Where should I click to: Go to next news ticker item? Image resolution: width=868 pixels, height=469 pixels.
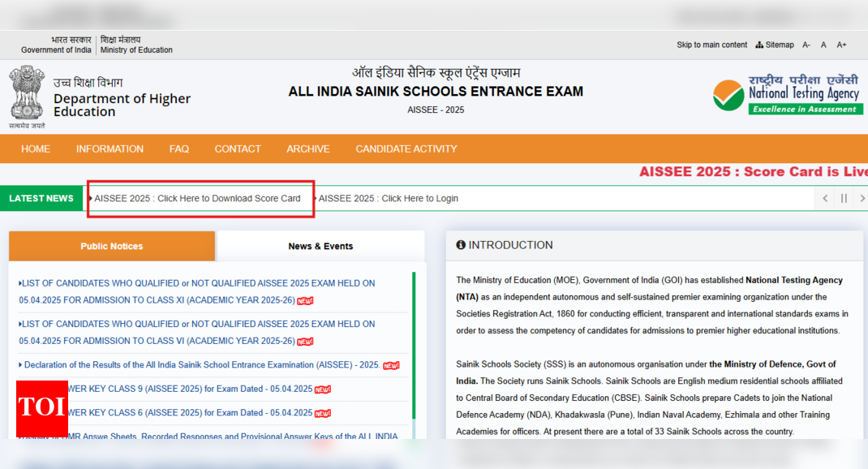tap(862, 198)
